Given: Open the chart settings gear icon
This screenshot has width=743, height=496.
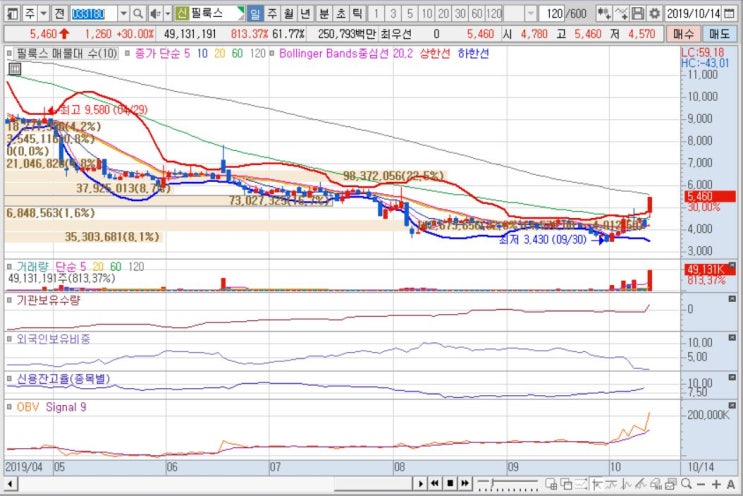Looking at the screenshot, I should pyautogui.click(x=654, y=14).
